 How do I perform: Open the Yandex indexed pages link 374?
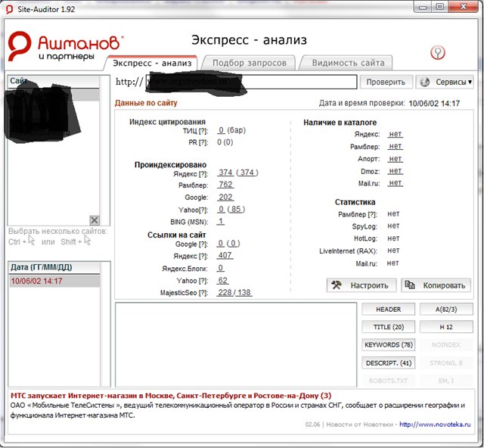click(x=225, y=173)
